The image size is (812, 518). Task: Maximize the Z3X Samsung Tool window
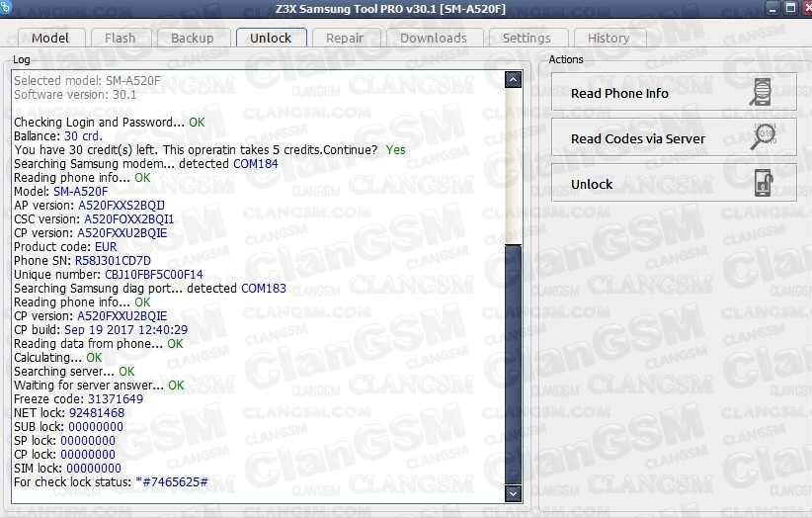790,8
